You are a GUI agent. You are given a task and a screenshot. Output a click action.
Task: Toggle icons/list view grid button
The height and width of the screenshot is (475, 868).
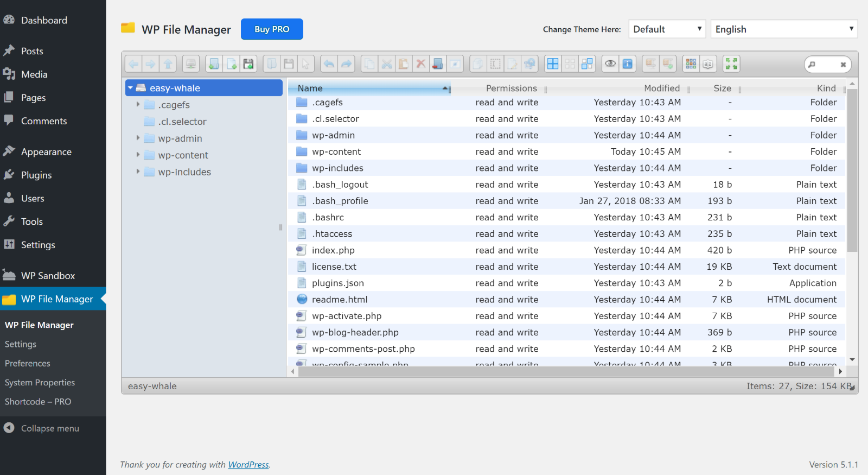tap(691, 64)
